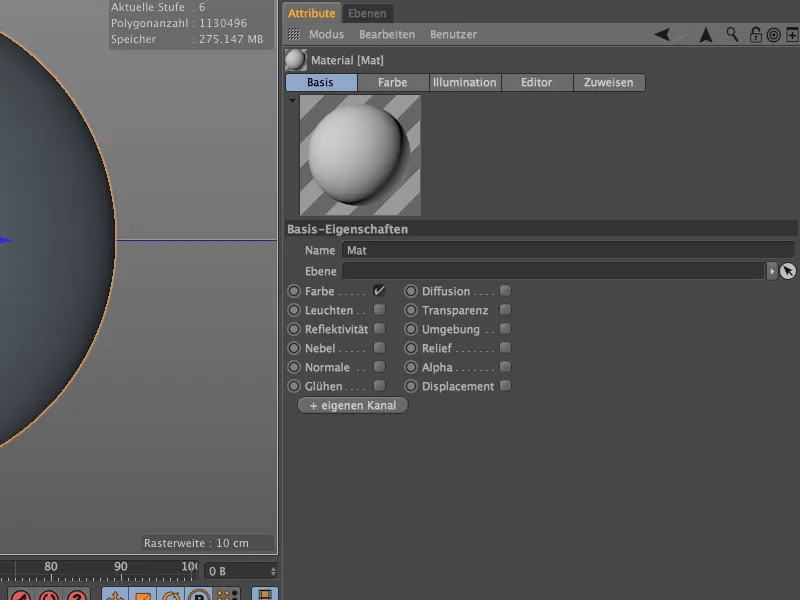Select the Basis material tab
This screenshot has width=800, height=600.
point(321,82)
